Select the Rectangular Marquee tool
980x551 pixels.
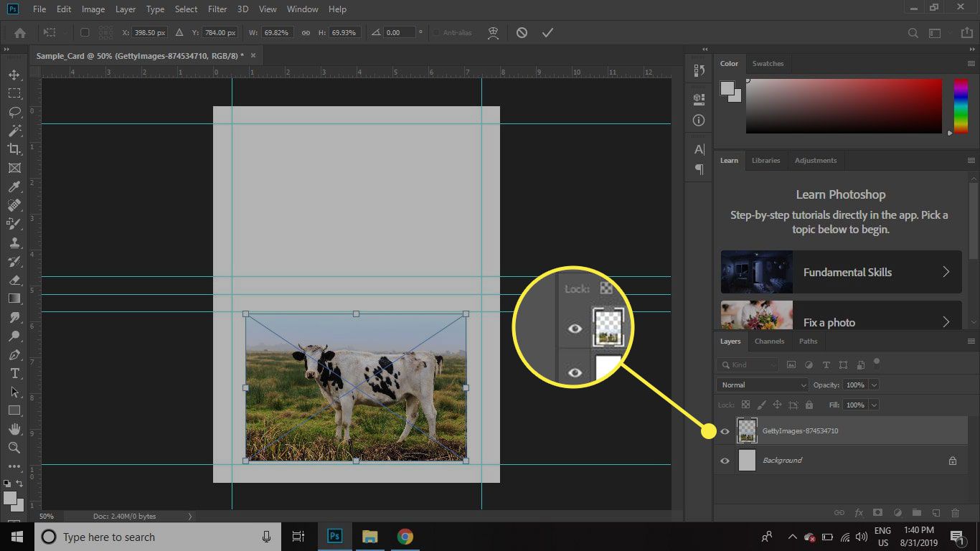coord(14,93)
